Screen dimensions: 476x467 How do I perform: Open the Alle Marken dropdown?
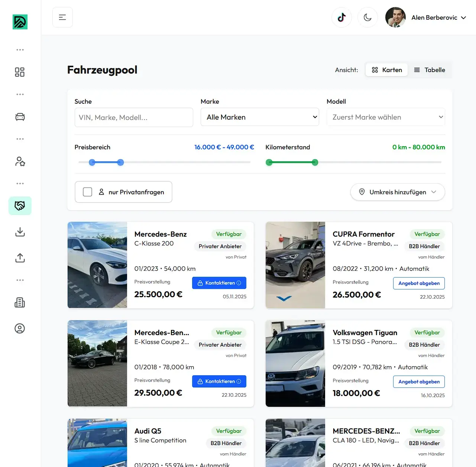coord(260,117)
